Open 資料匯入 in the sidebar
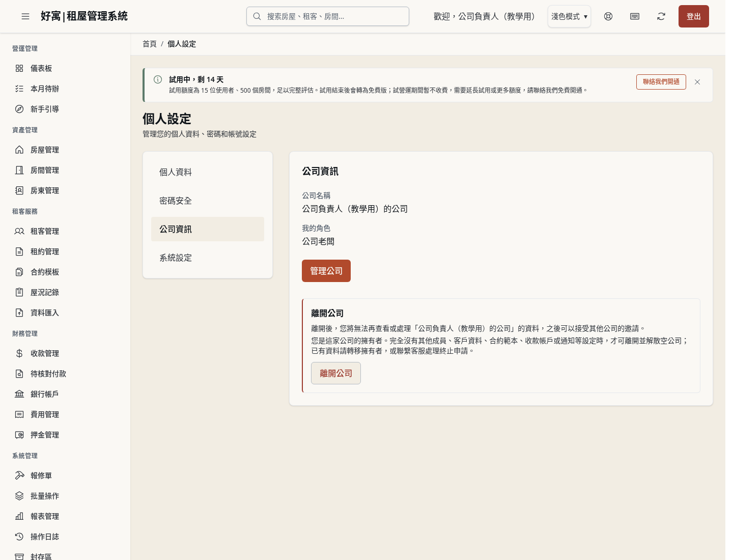 point(65,313)
